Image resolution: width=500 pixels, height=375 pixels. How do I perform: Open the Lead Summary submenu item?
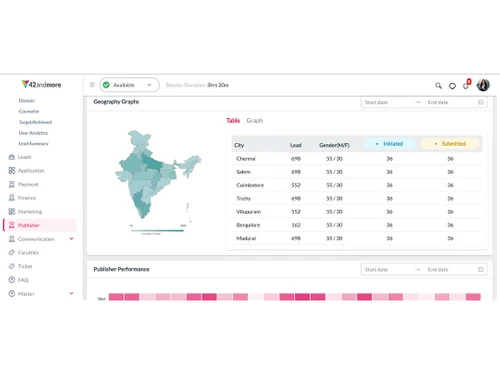34,144
